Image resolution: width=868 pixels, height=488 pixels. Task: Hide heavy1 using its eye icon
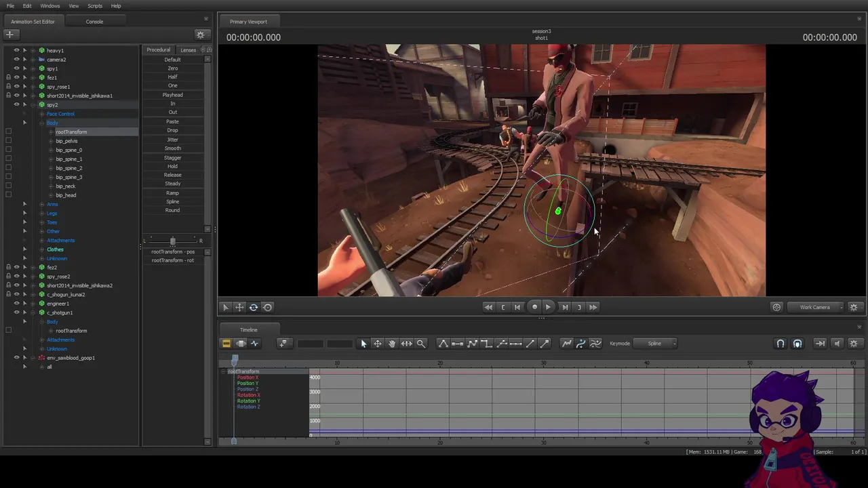tap(16, 50)
